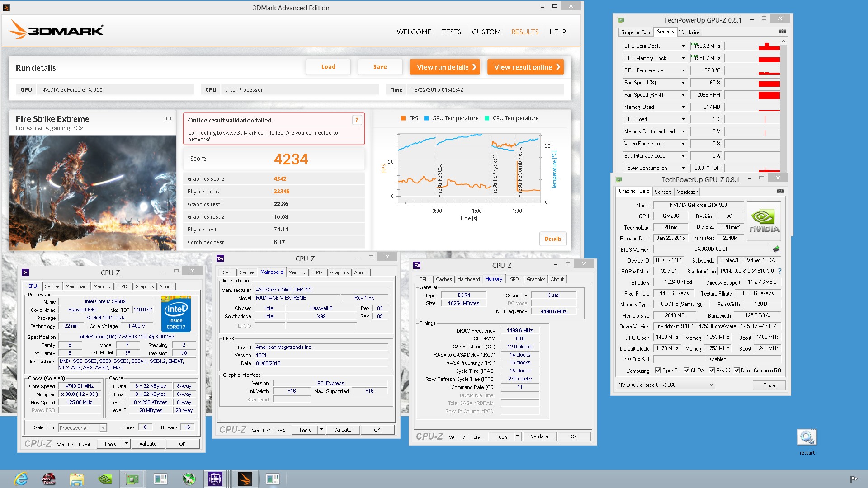Click the rightmost window icon on the taskbar
Screen dimensions: 868x488
tap(273, 479)
